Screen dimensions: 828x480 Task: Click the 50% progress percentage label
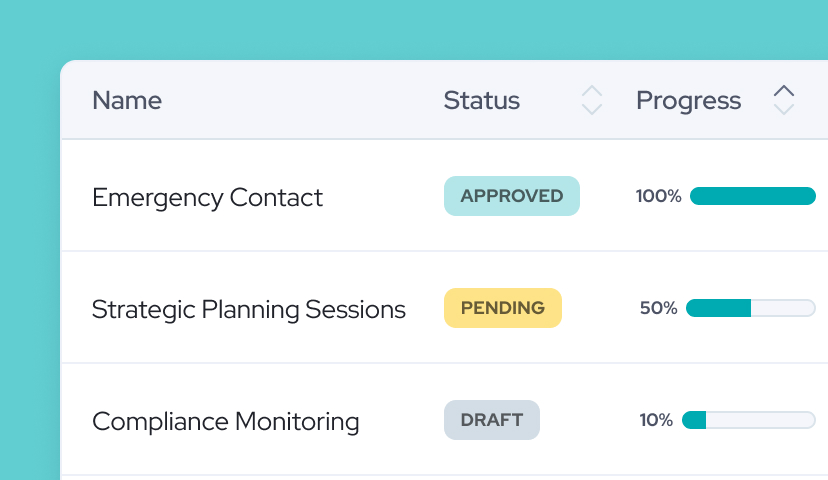[x=659, y=308]
